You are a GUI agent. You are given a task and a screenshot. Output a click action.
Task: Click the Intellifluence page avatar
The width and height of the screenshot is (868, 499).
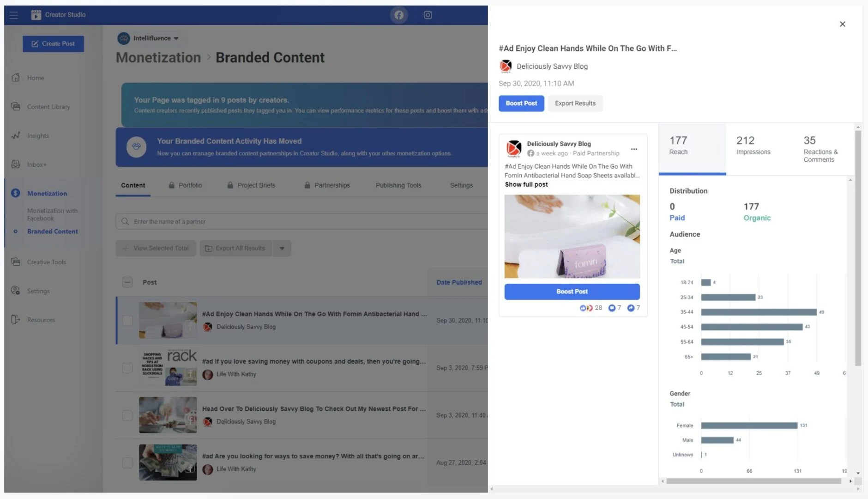tap(124, 38)
